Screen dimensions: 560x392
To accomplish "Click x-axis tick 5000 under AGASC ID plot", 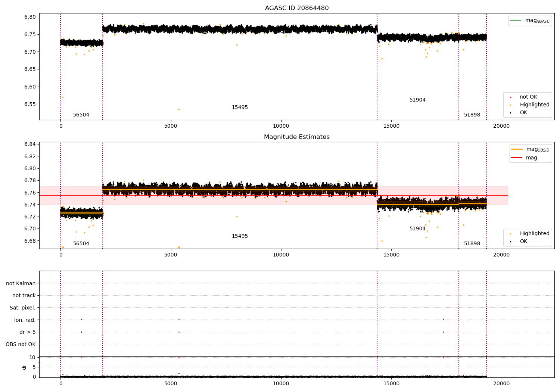I will pyautogui.click(x=171, y=126).
